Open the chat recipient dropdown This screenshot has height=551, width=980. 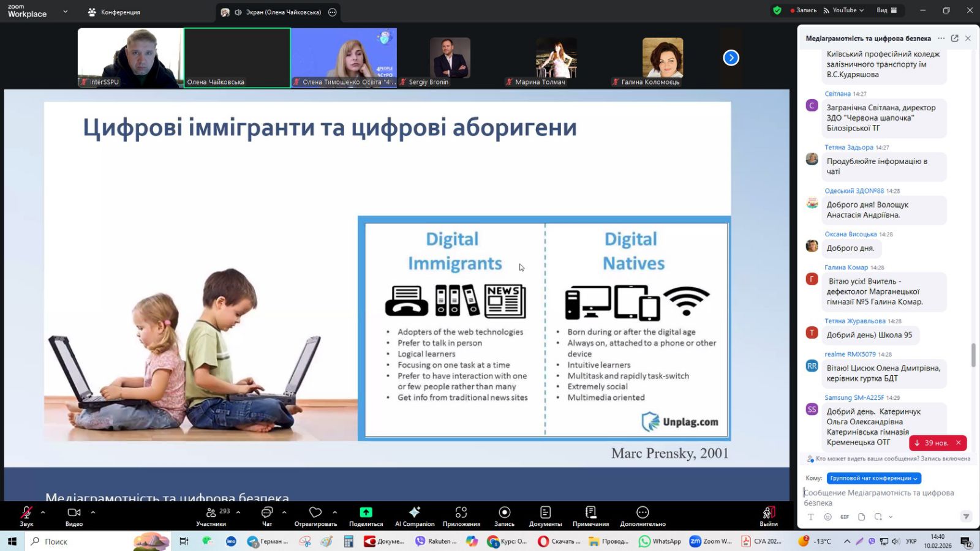pyautogui.click(x=873, y=478)
